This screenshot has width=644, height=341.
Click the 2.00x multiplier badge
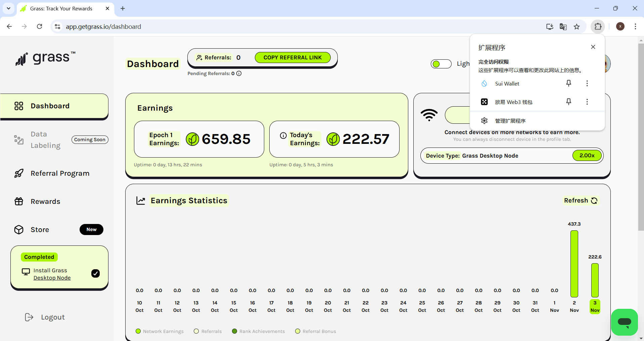click(587, 156)
